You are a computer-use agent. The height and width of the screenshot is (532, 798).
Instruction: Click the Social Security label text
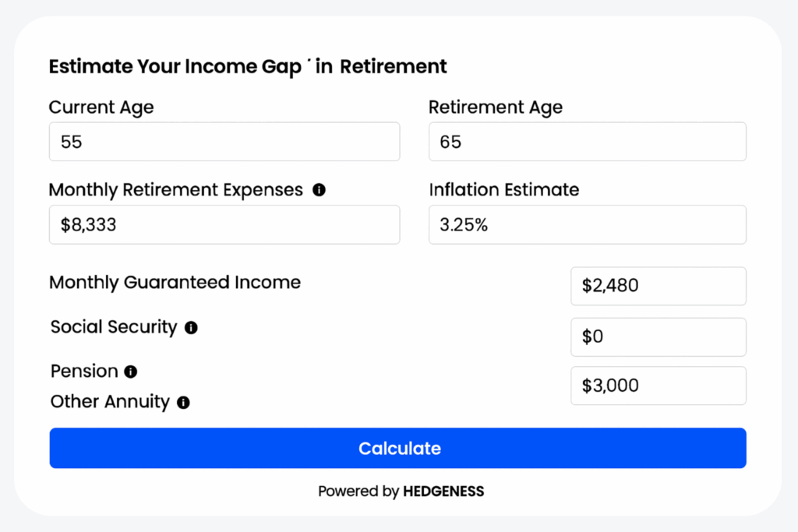click(x=114, y=327)
